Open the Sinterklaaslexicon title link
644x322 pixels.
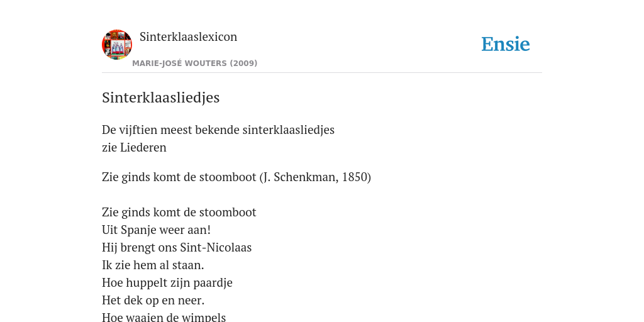(x=189, y=36)
